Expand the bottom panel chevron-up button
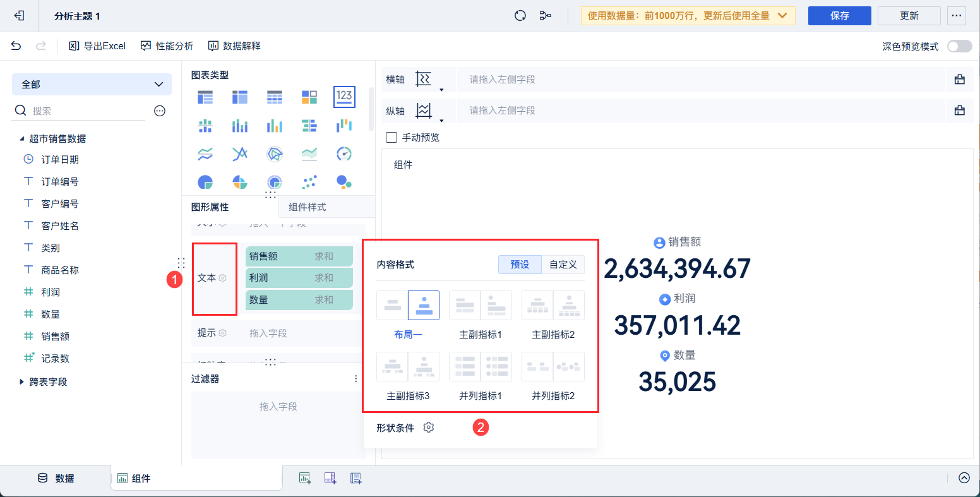980x497 pixels. click(x=964, y=478)
